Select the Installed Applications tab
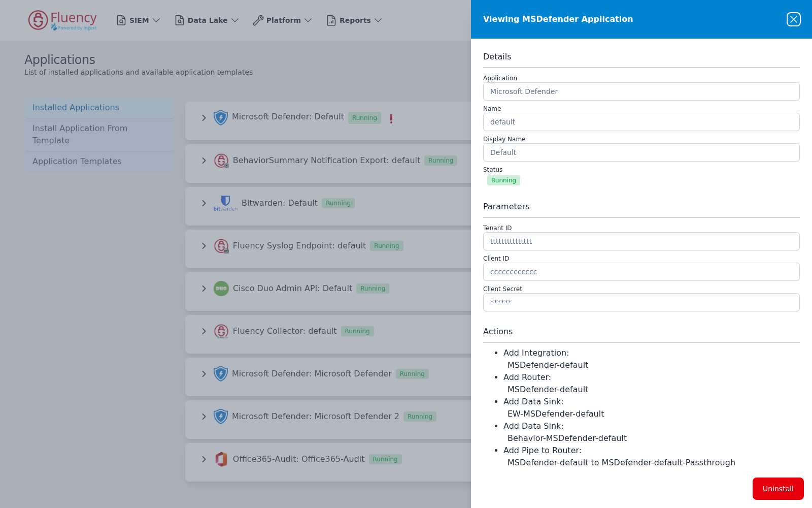Screen dimensions: 812x508 tap(99, 108)
